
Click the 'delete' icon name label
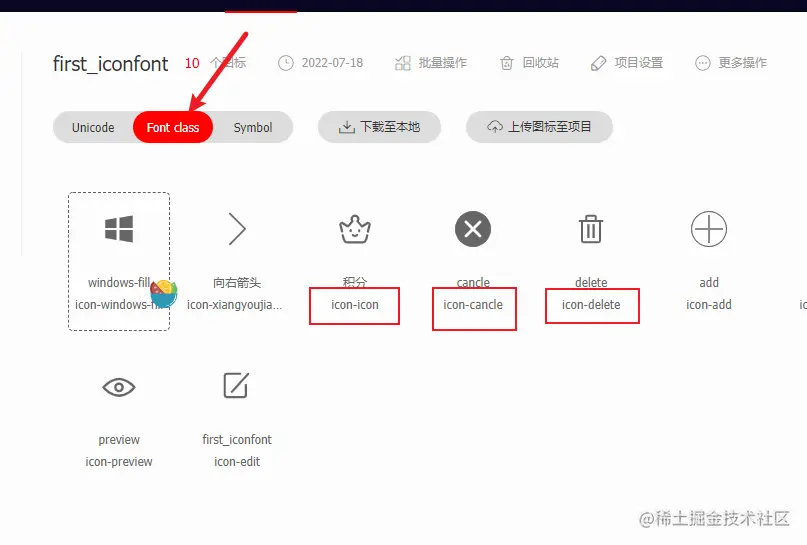[591, 283]
